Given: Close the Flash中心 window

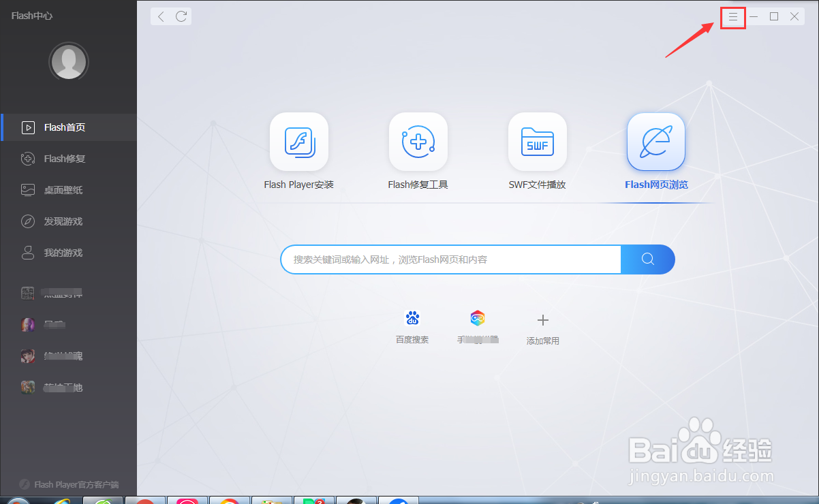Looking at the screenshot, I should click(x=794, y=16).
